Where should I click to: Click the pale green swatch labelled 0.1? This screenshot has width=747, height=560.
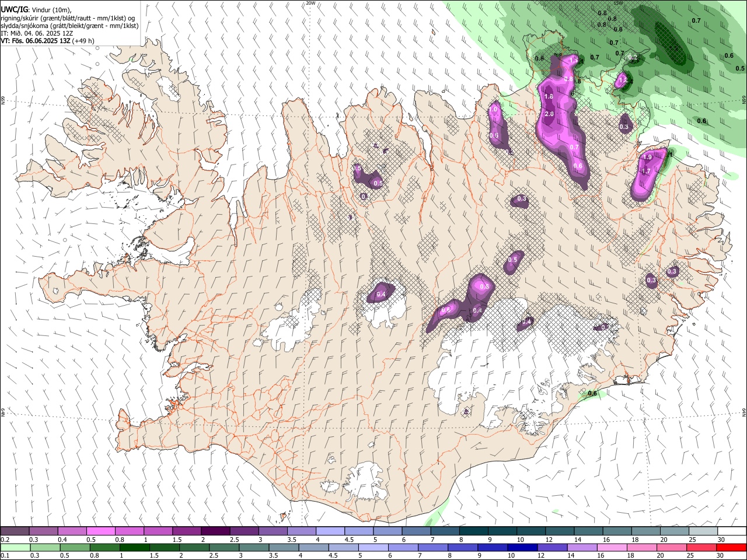[x=15, y=548]
